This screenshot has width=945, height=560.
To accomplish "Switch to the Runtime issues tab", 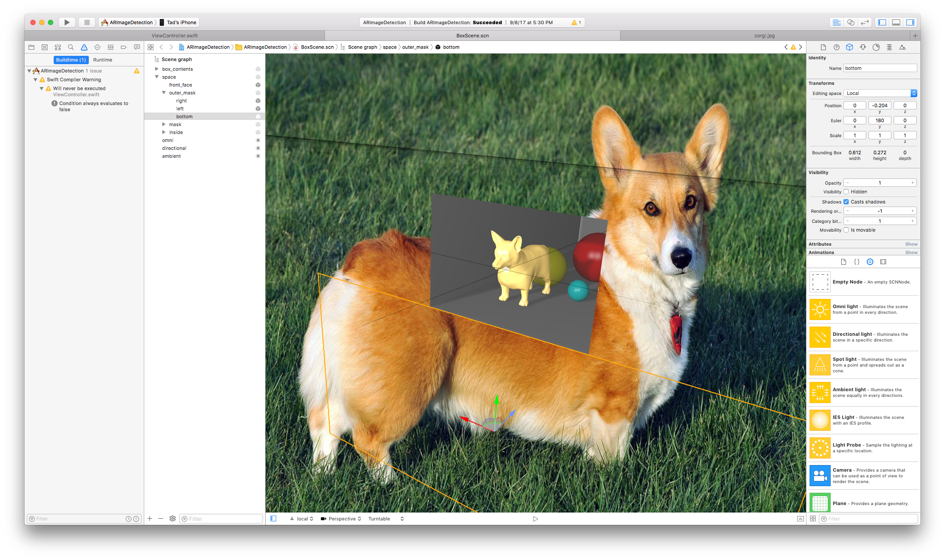I will pyautogui.click(x=102, y=60).
